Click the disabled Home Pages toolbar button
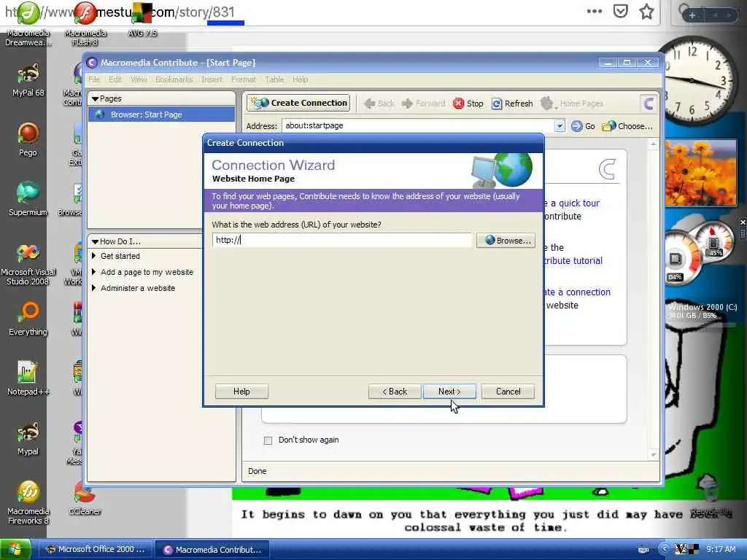The width and height of the screenshot is (747, 560). [x=573, y=104]
